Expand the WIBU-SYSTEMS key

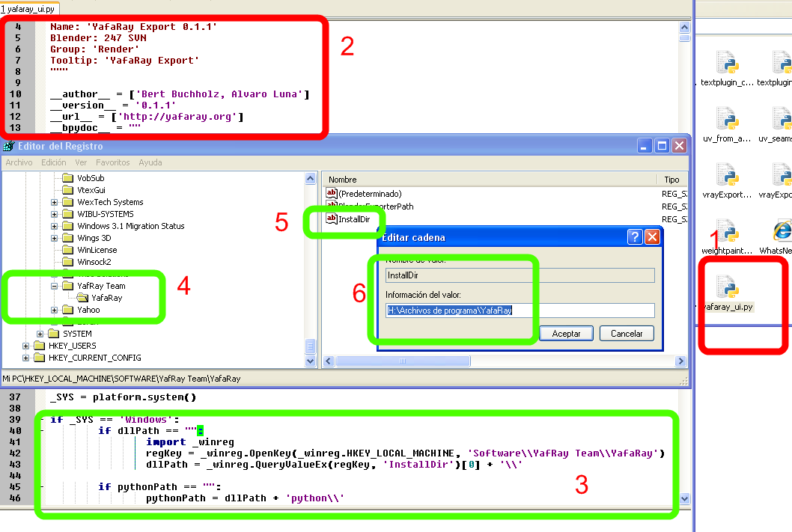54,214
